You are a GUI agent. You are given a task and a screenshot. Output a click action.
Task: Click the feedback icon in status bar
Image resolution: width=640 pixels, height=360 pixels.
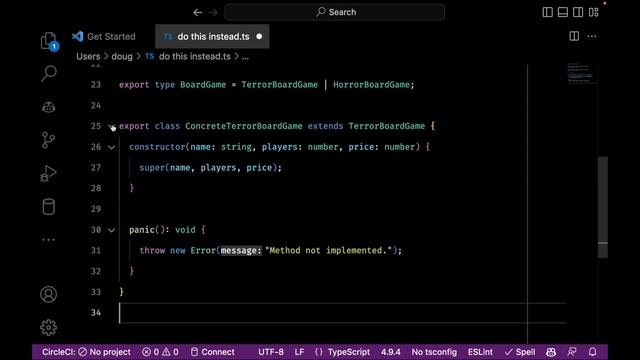(x=572, y=352)
